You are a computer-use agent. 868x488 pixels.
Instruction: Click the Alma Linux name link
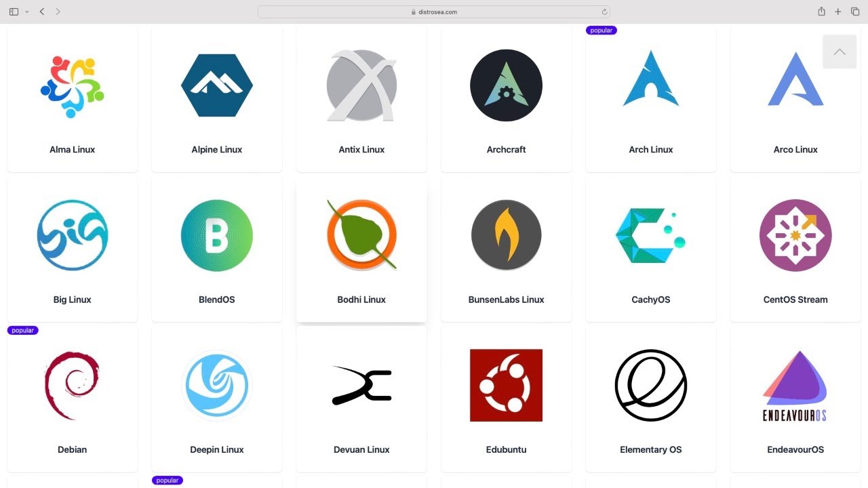pos(72,150)
